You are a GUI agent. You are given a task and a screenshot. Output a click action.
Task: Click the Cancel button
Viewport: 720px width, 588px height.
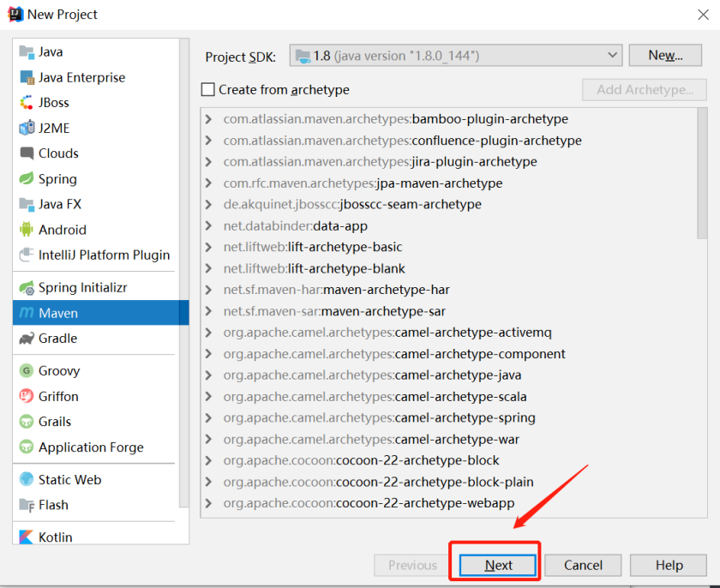point(583,565)
